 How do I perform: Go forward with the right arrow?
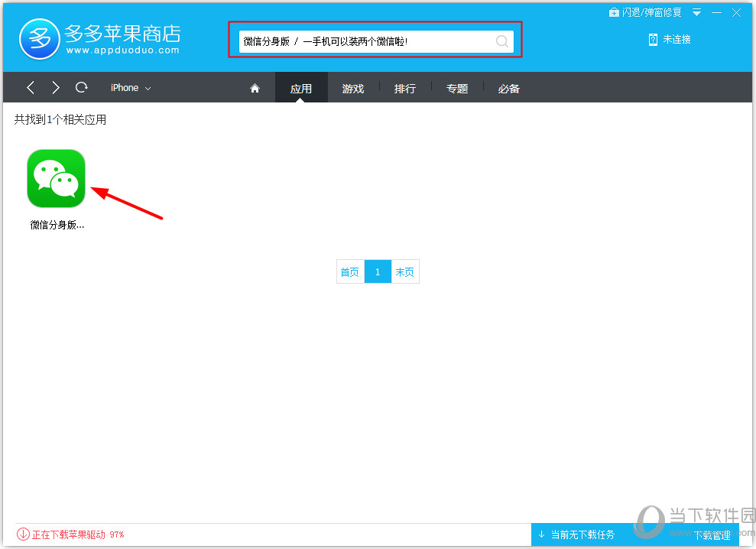pyautogui.click(x=56, y=88)
